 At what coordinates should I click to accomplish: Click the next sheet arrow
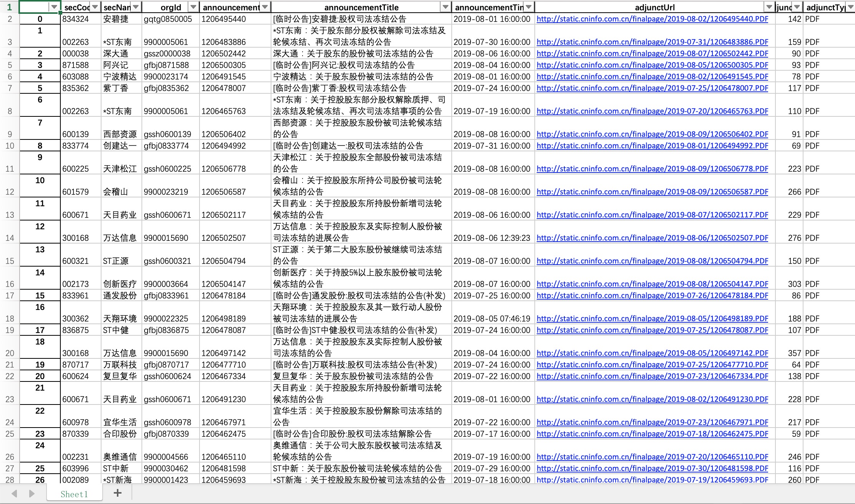point(32,494)
